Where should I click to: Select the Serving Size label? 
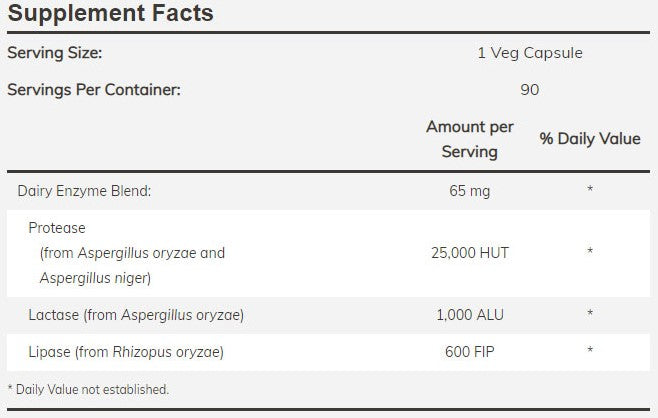pos(55,53)
